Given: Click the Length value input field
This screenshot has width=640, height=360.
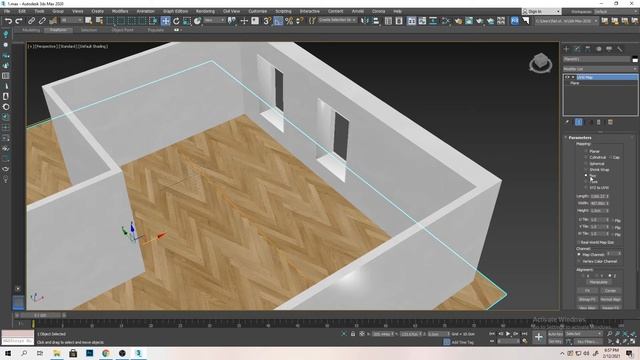Looking at the screenshot, I should pos(598,196).
